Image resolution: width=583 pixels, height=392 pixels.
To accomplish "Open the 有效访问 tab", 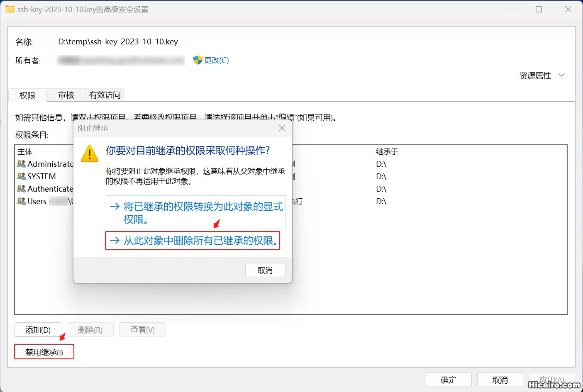I will (105, 95).
